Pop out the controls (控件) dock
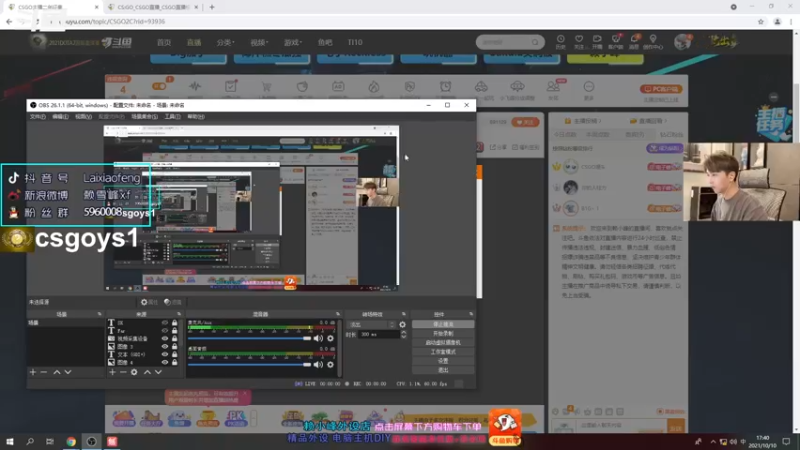Viewport: 800px width, 450px height. click(471, 314)
